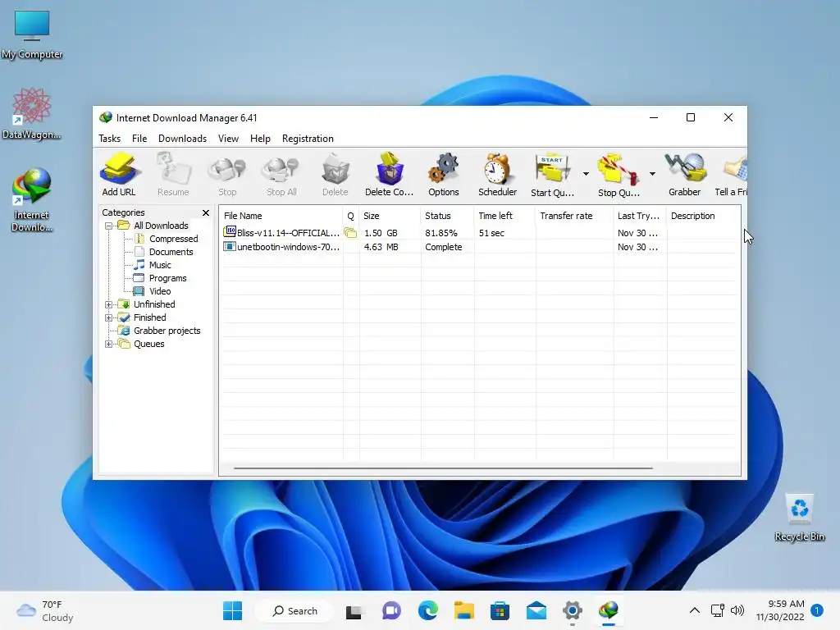
Task: Open the File menu
Action: [x=139, y=138]
